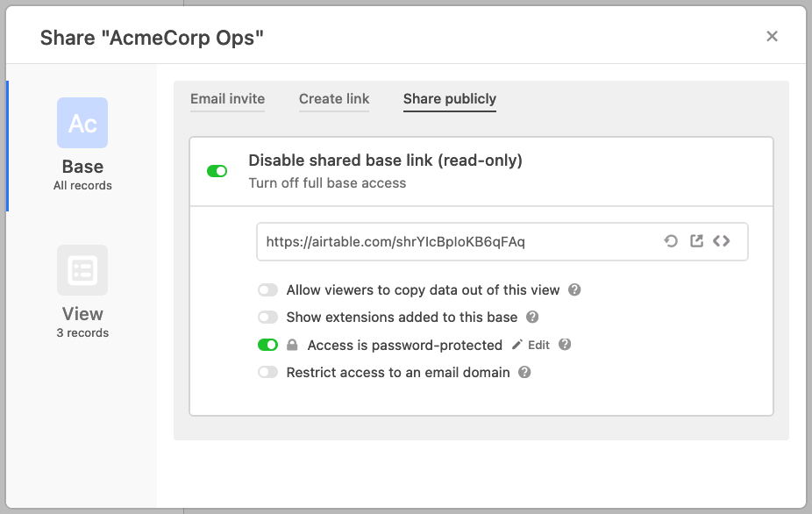This screenshot has width=812, height=514.
Task: Click the 'Share "AcmeCorp Ops"' dialog title
Action: coord(152,38)
